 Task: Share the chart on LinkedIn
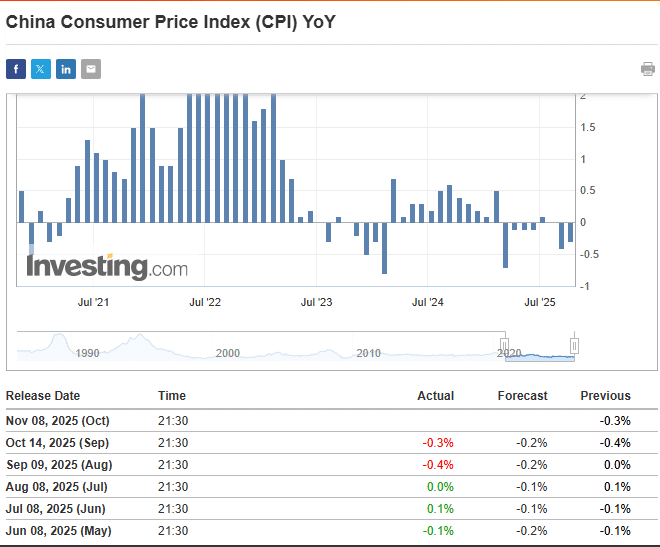[66, 69]
